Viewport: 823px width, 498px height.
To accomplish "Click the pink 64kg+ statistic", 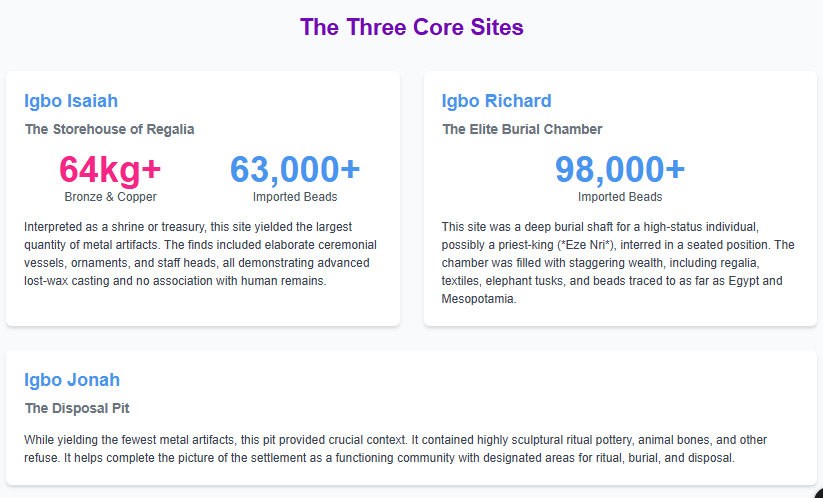I will pos(110,170).
